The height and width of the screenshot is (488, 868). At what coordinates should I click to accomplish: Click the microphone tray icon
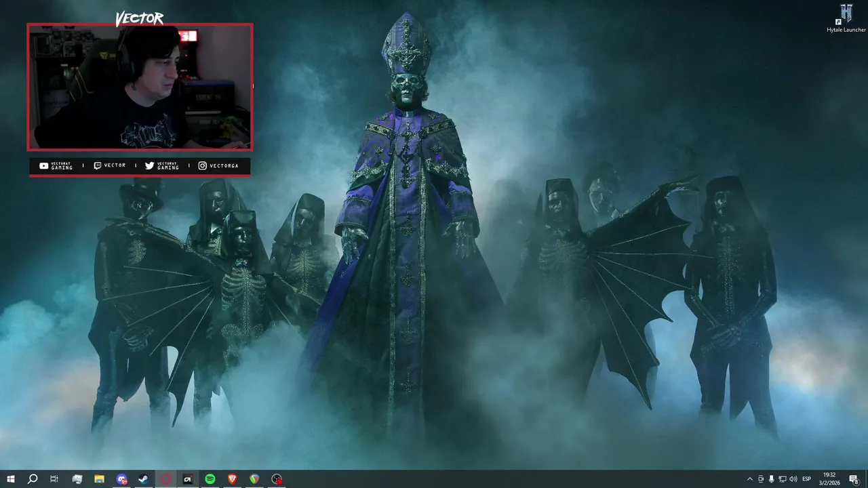point(772,479)
